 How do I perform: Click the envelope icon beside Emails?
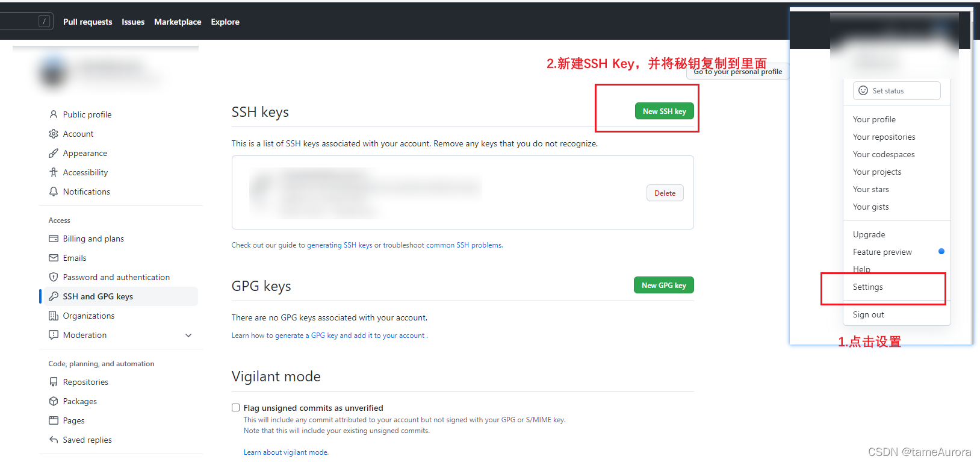pos(54,258)
